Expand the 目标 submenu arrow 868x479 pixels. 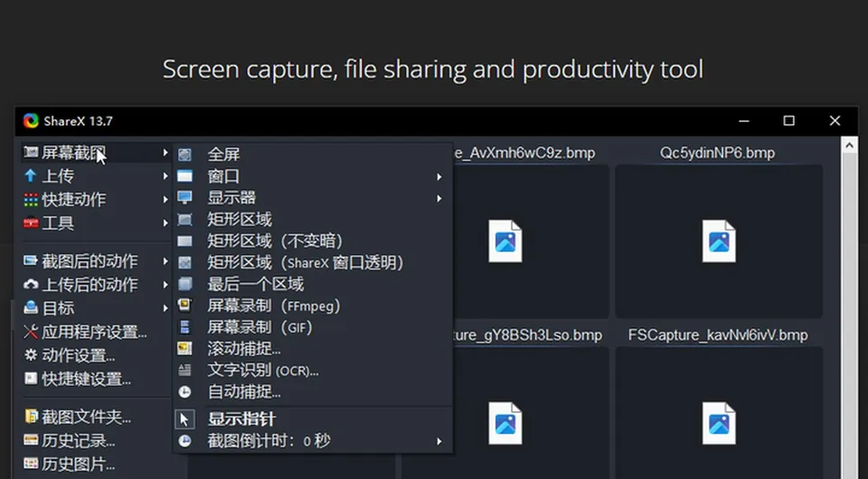[x=165, y=308]
